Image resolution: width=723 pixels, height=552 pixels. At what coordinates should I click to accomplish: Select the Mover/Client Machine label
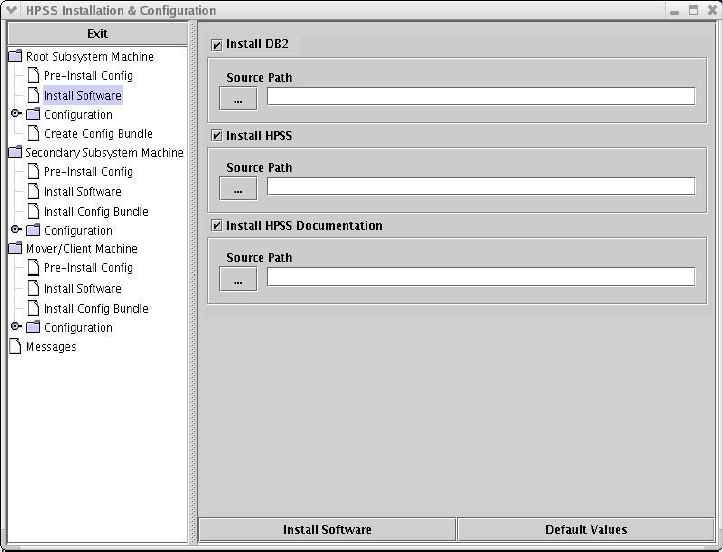point(82,249)
